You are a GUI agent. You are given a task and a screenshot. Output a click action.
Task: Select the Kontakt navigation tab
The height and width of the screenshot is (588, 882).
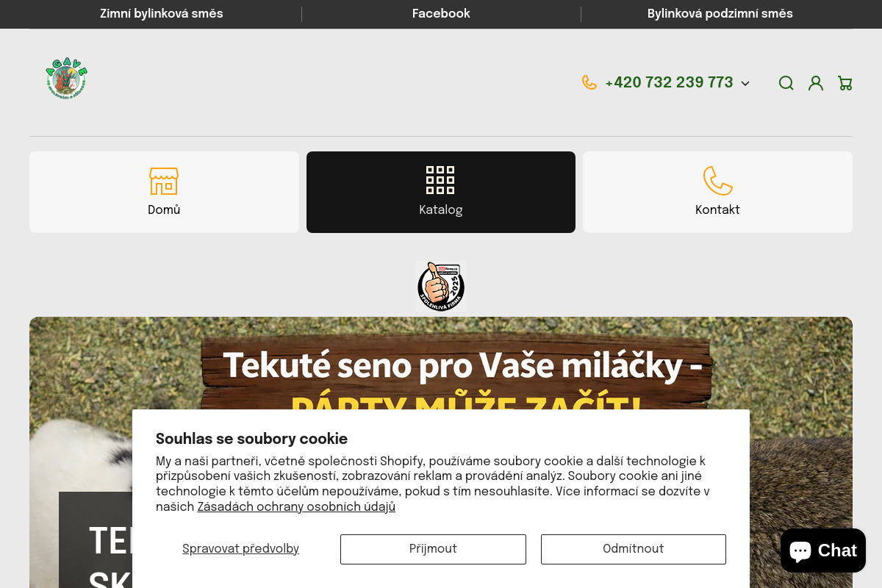click(x=717, y=192)
